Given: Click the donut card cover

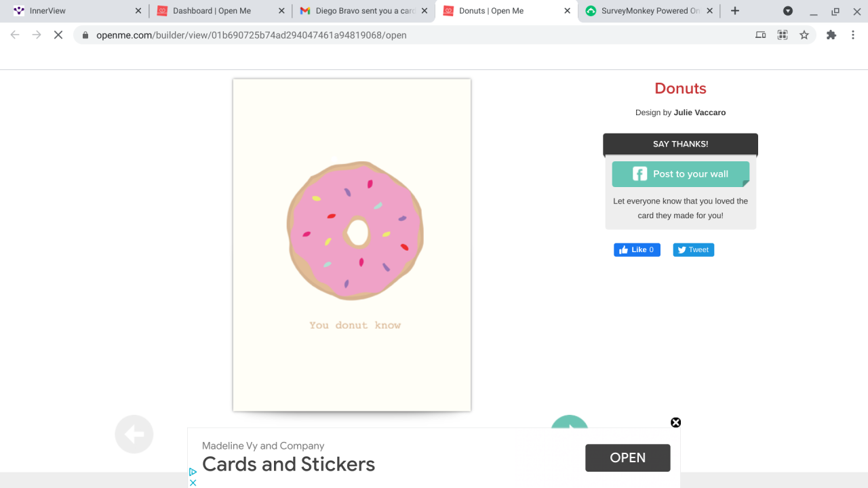Looking at the screenshot, I should [x=352, y=245].
